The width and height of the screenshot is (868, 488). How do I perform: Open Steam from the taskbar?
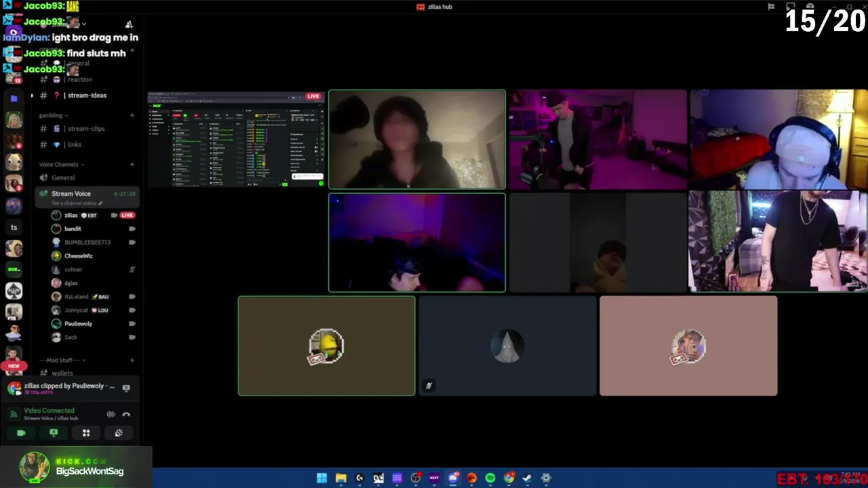(527, 478)
